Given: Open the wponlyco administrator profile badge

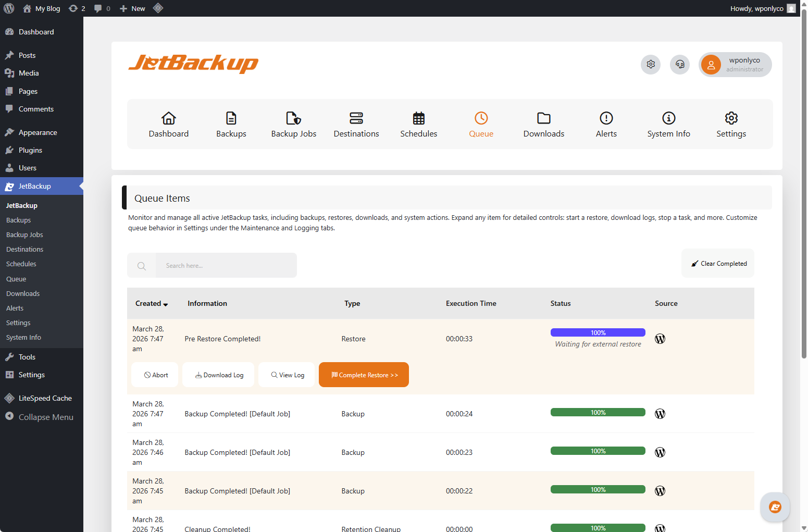Looking at the screenshot, I should [735, 65].
